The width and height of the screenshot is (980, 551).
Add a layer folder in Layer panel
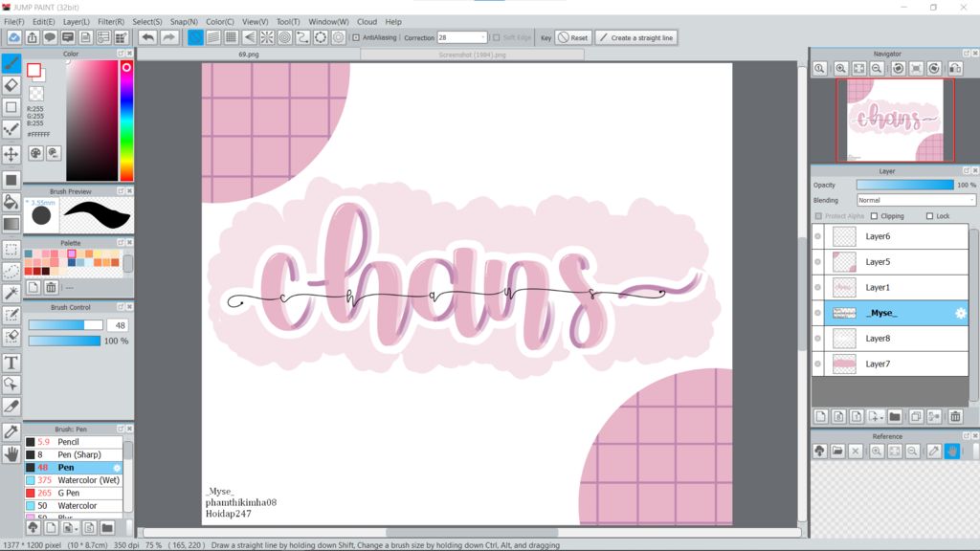[895, 417]
